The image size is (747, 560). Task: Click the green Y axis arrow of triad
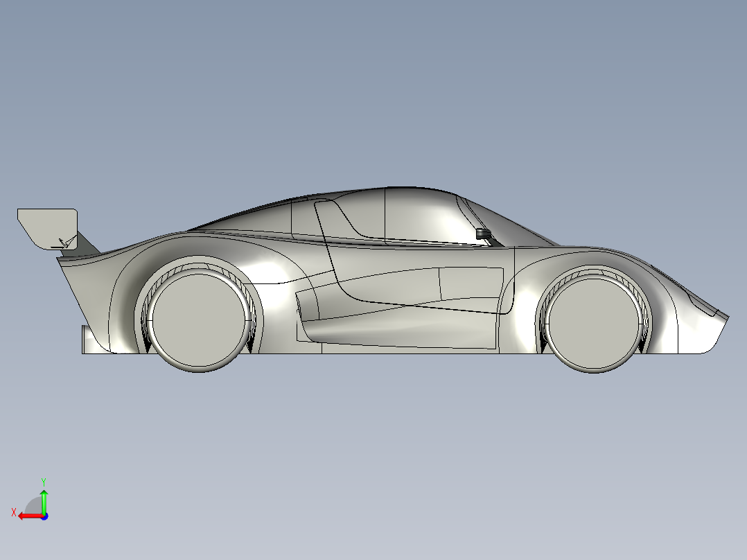tap(44, 501)
